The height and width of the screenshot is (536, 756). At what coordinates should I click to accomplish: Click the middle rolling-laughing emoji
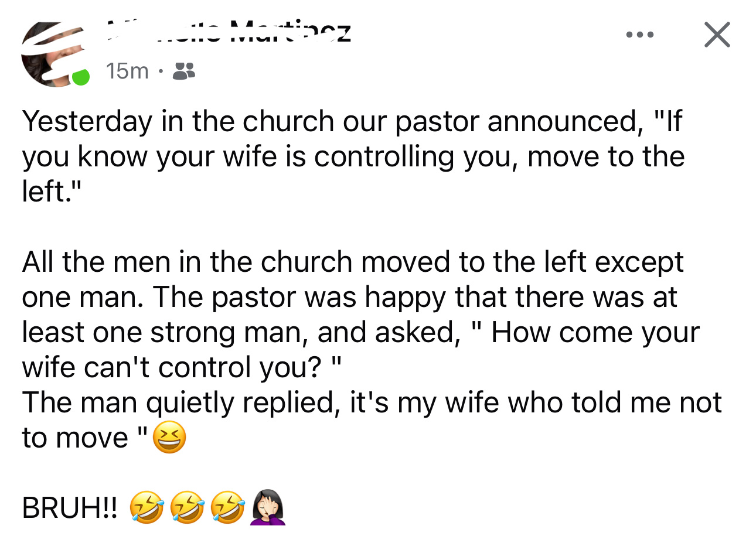click(x=187, y=507)
